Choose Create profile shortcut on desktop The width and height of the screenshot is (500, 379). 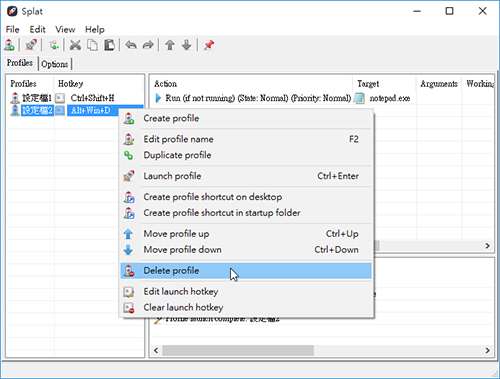246,197
